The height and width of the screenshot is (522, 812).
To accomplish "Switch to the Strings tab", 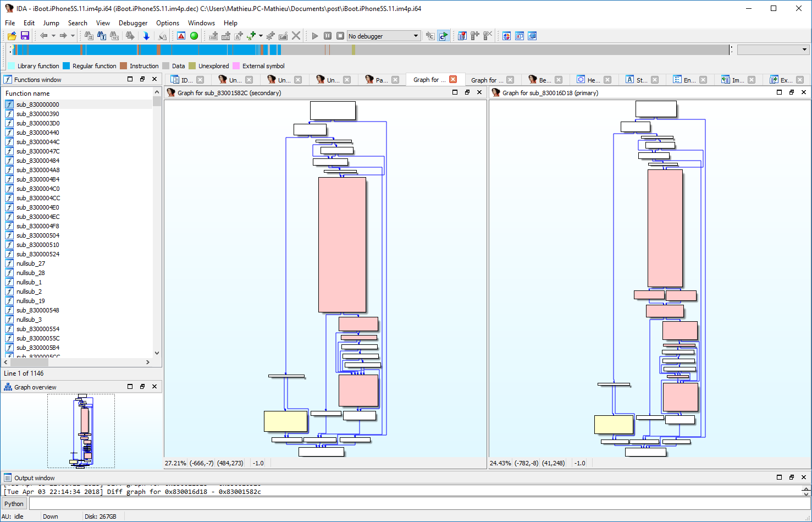I will (x=641, y=80).
